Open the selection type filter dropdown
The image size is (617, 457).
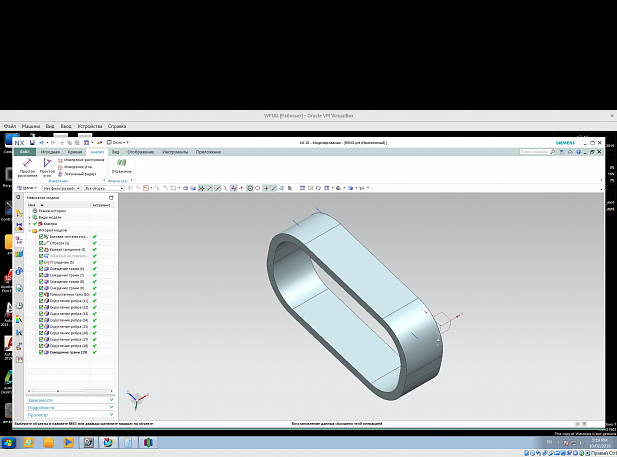tap(60, 187)
